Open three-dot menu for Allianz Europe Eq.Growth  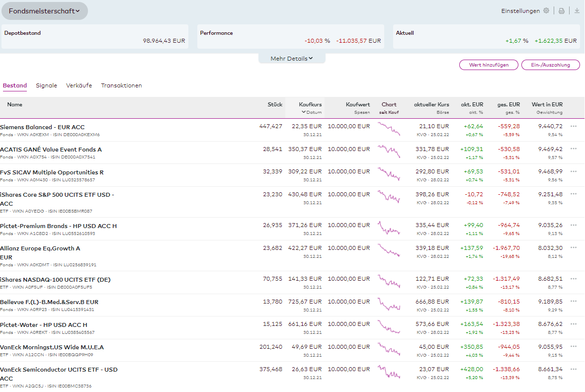point(574,247)
